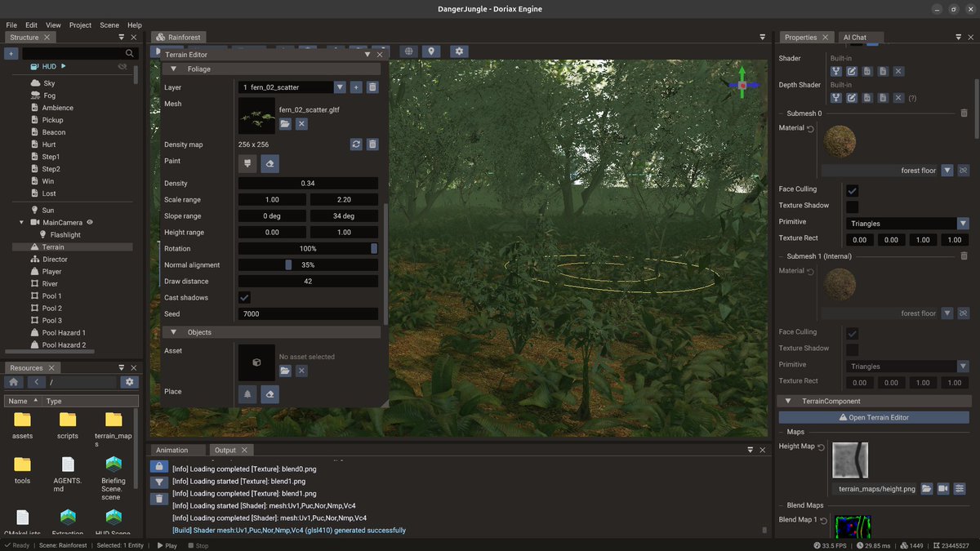This screenshot has height=551, width=980.
Task: Select the object Place stamp tool
Action: click(x=247, y=394)
